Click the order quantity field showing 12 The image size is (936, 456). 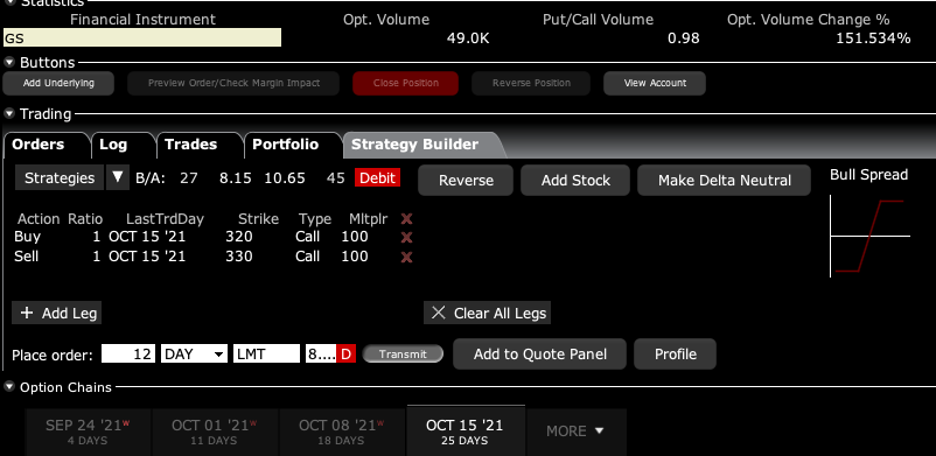126,354
